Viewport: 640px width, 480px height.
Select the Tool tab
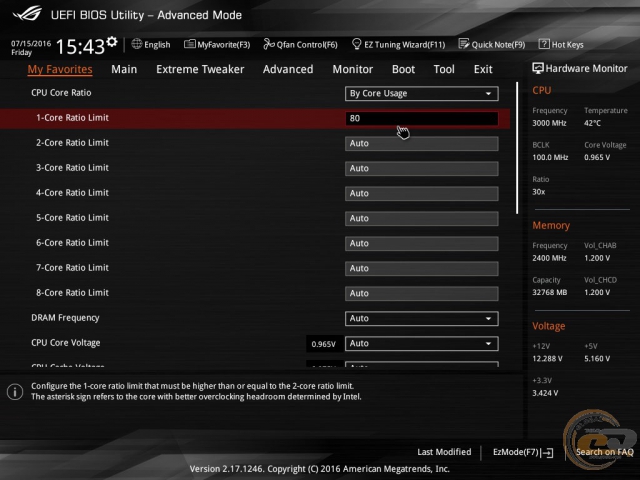click(444, 69)
